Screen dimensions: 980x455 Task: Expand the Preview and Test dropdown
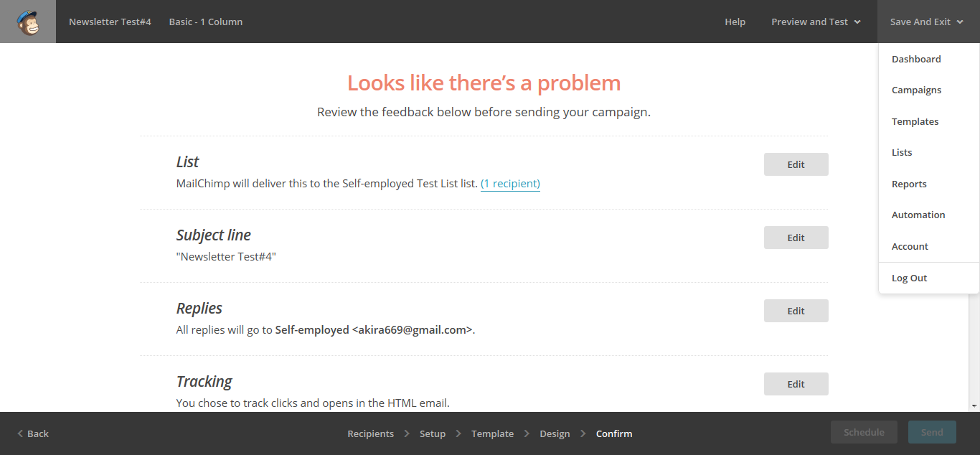(816, 22)
